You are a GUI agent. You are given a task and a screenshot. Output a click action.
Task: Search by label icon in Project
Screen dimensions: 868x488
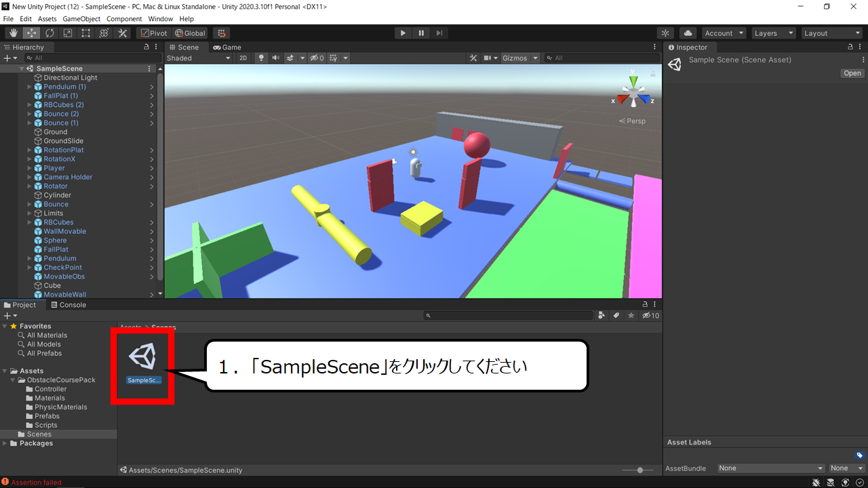[616, 316]
